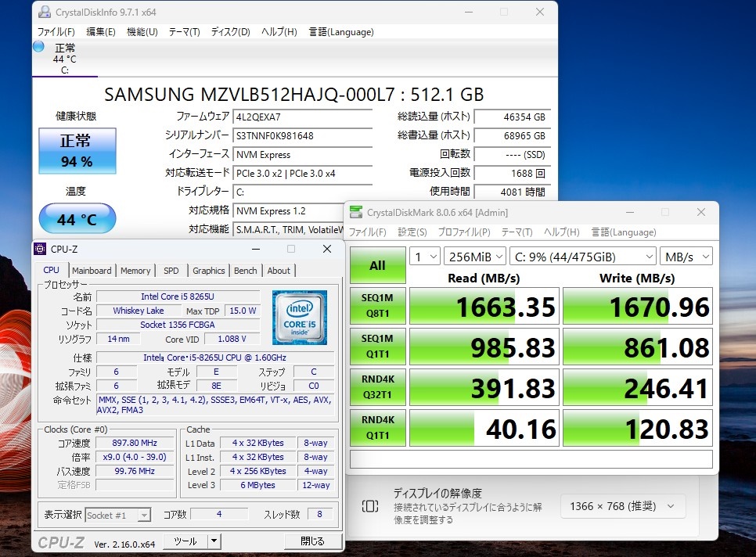
Task: Click the total host writes value 68965 GB
Action: pos(512,136)
